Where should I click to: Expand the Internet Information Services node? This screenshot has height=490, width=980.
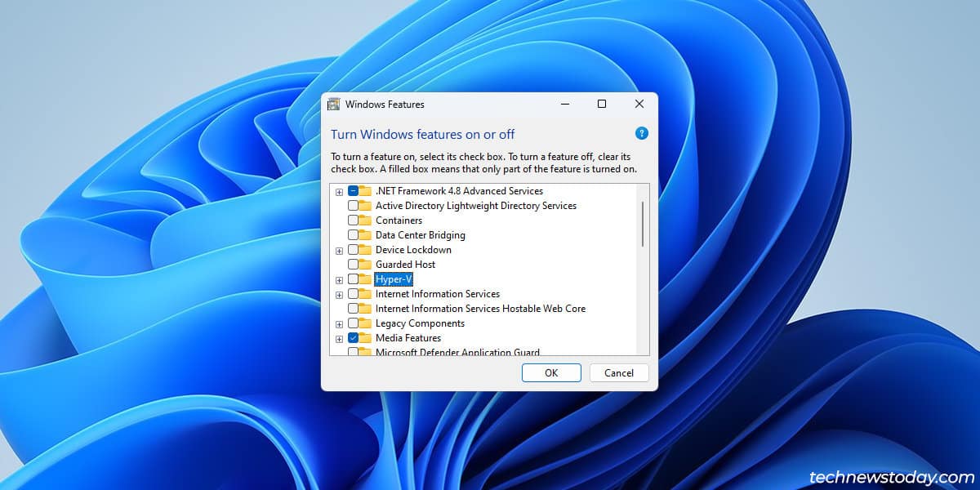[x=339, y=295]
